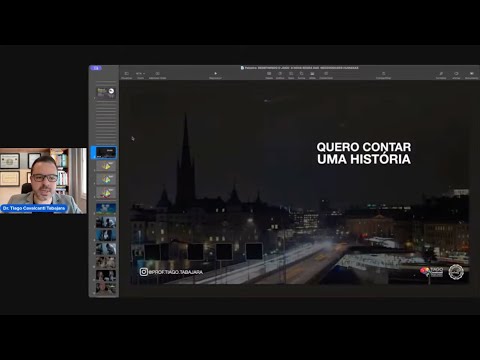Image resolution: width=480 pixels, height=360 pixels.
Task: Click the Instagram icon on the slide
Action: 144,272
